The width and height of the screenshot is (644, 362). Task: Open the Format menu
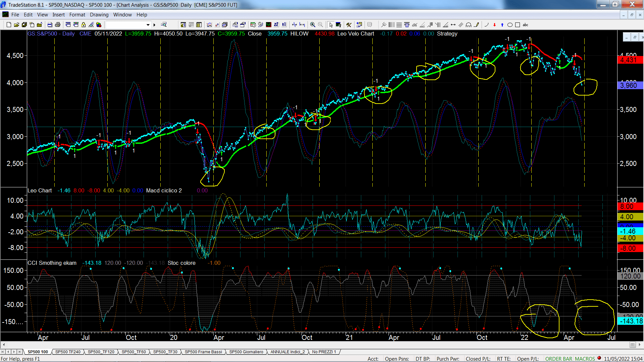pos(77,15)
